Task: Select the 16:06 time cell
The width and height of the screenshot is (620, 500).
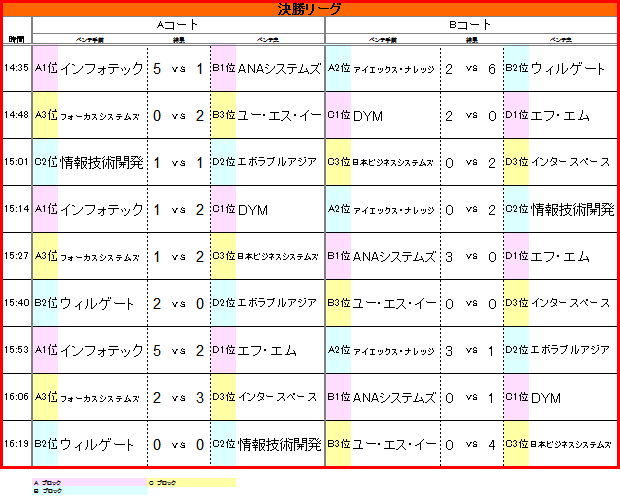Action: tap(17, 397)
